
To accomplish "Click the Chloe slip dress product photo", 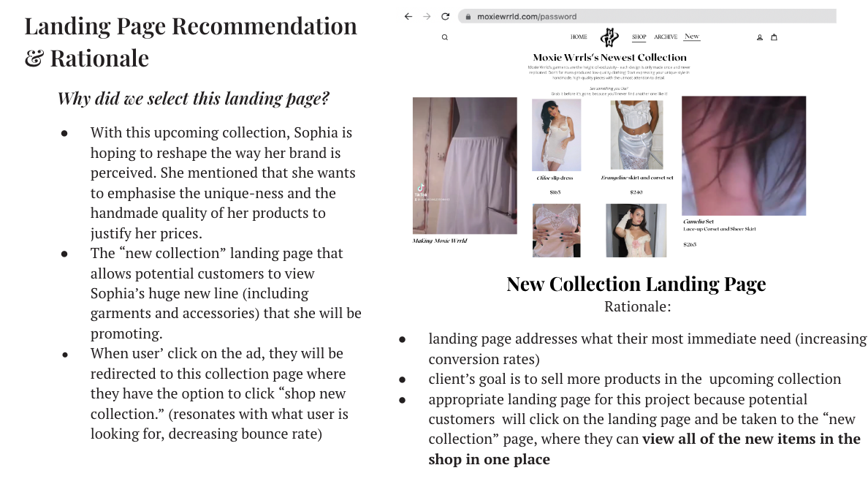I will tap(556, 135).
